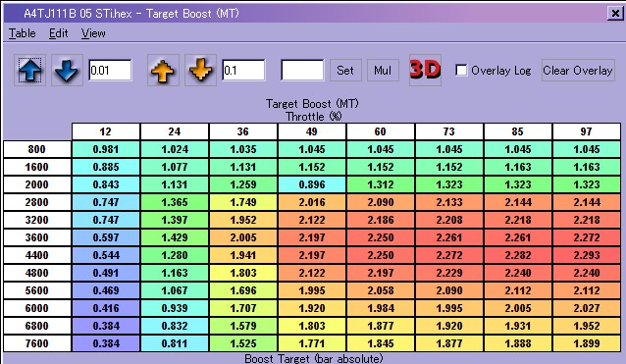
Task: Click the orange up arrow coarse increment icon
Action: 163,71
